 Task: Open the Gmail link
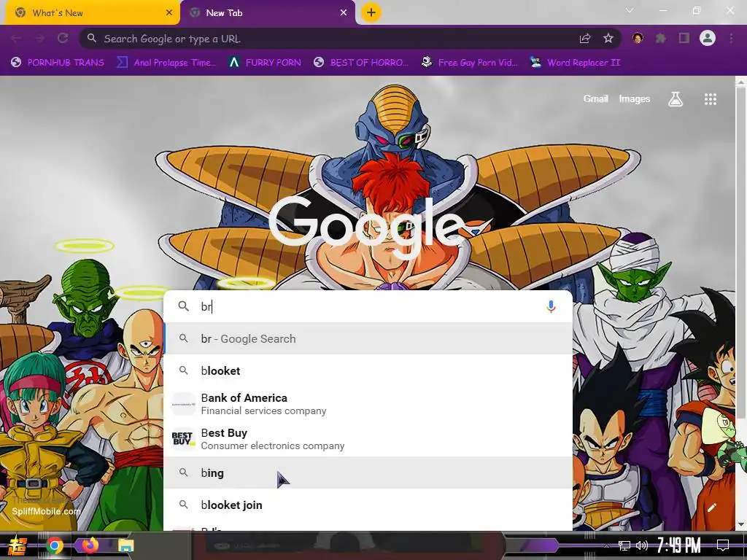coord(595,98)
